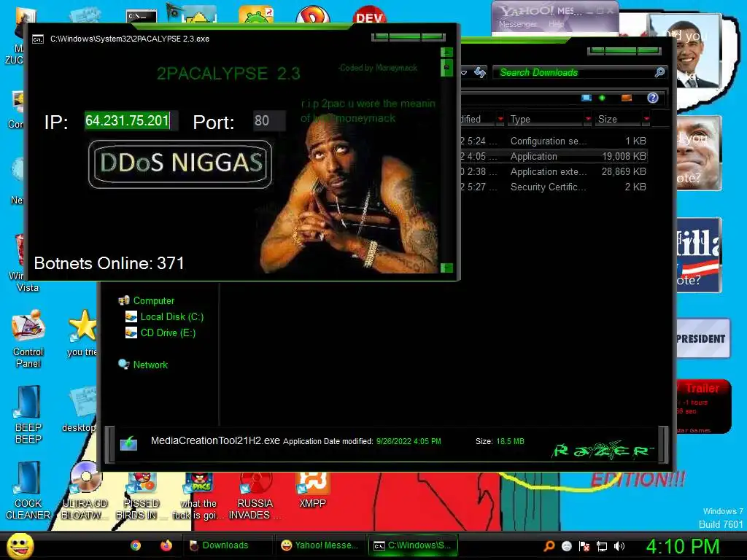
Task: Click the file icon in Explorer details pane
Action: click(128, 443)
